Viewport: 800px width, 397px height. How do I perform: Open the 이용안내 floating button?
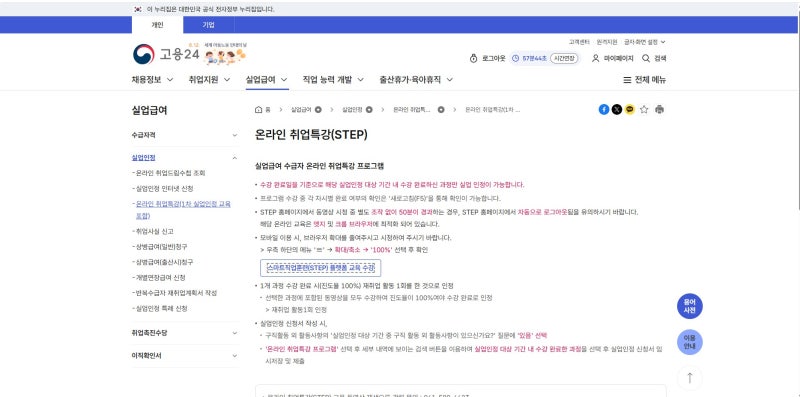[690, 342]
